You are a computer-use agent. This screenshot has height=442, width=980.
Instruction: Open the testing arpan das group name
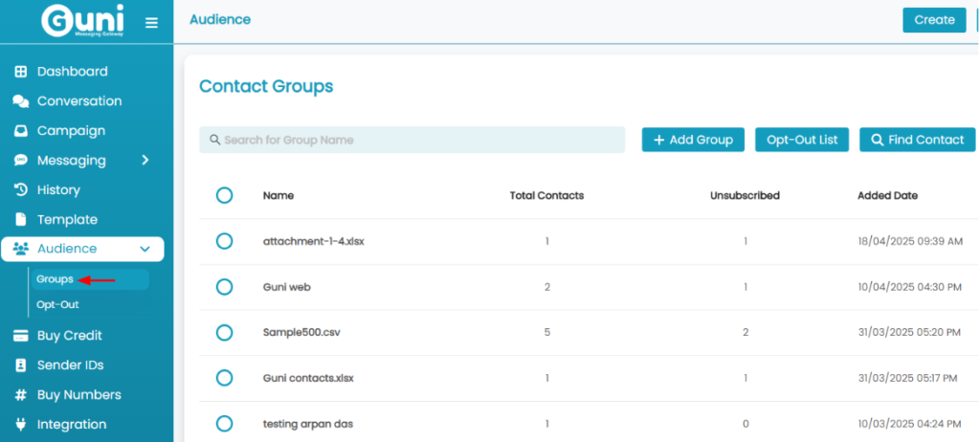point(308,424)
